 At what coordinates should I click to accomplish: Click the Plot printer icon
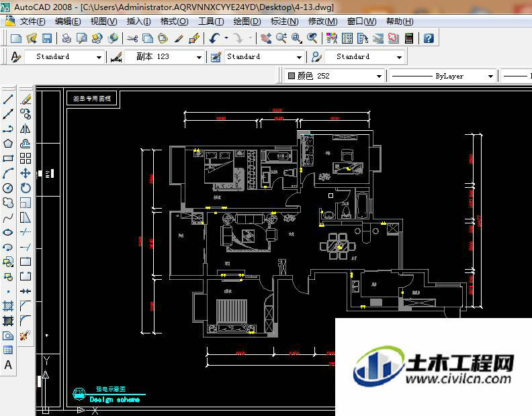click(66, 38)
